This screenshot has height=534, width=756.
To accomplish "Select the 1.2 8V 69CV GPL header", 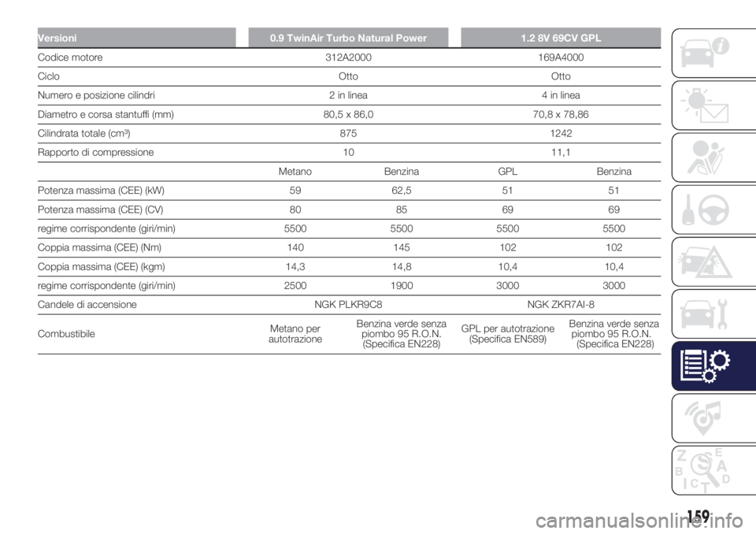I will point(560,37).
